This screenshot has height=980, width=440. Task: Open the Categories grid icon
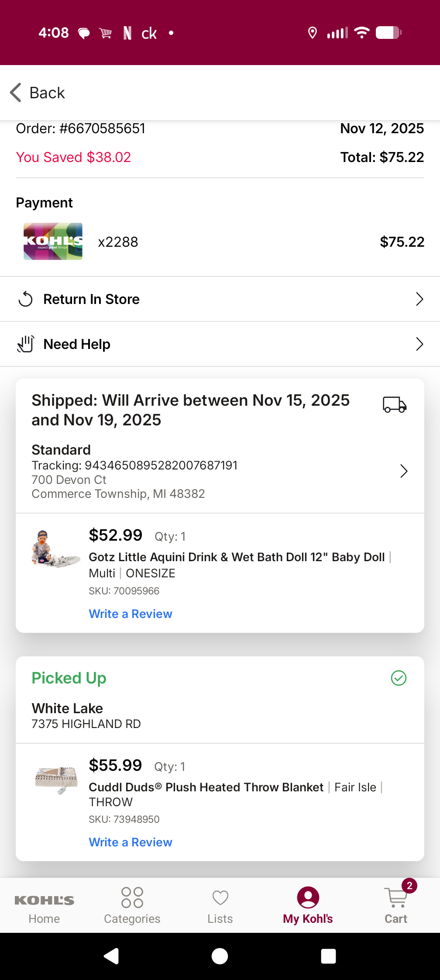tap(132, 897)
